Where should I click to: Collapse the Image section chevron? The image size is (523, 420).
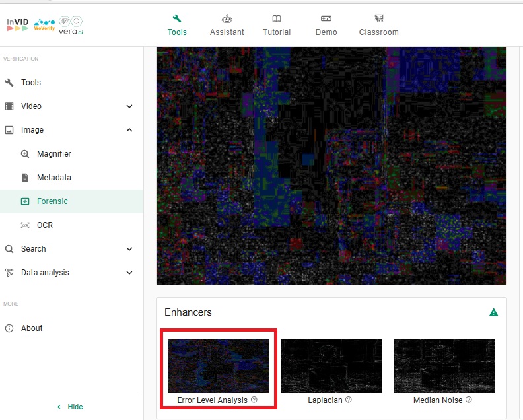pyautogui.click(x=129, y=130)
